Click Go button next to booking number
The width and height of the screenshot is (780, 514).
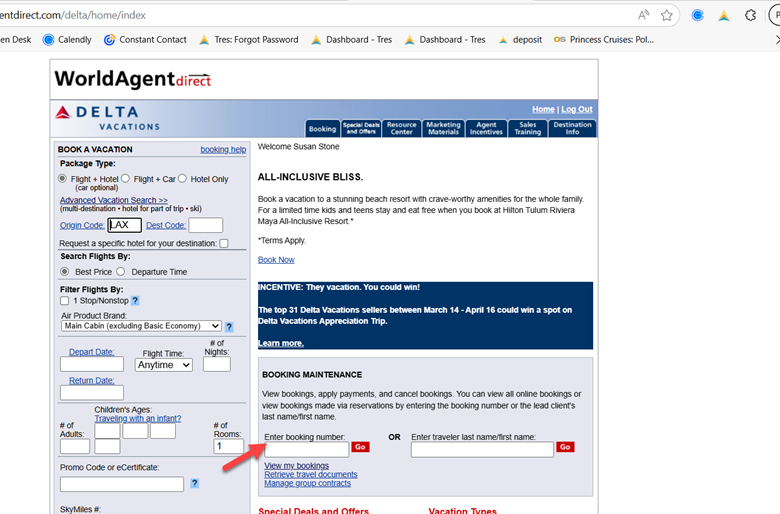click(360, 447)
